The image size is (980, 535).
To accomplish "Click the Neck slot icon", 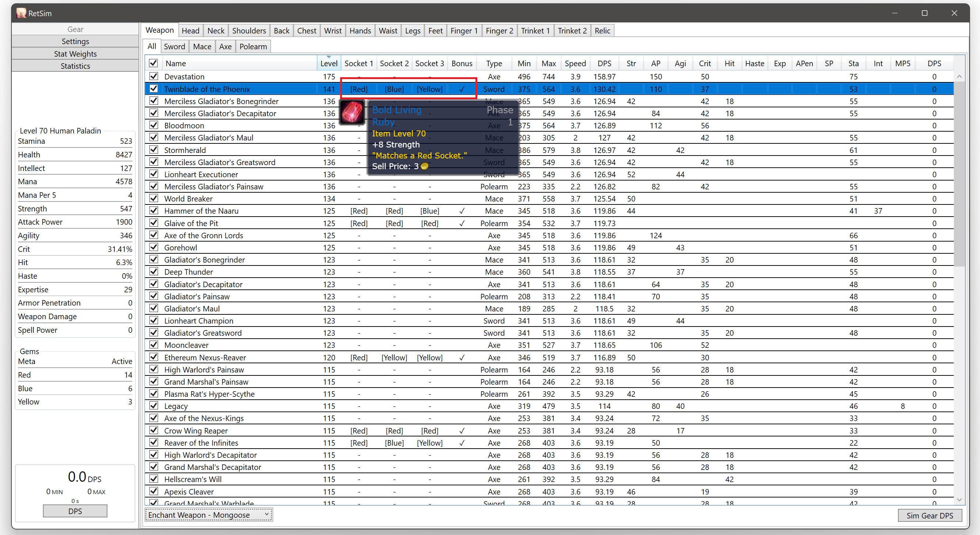I will (217, 30).
